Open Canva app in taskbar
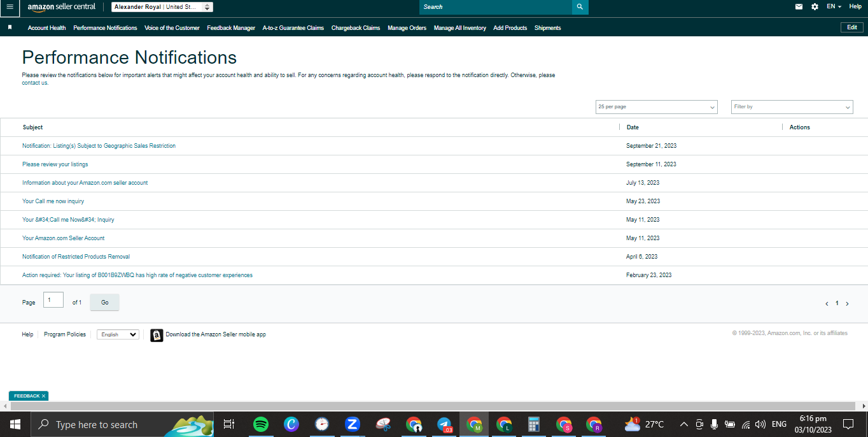868x437 pixels. pos(291,424)
